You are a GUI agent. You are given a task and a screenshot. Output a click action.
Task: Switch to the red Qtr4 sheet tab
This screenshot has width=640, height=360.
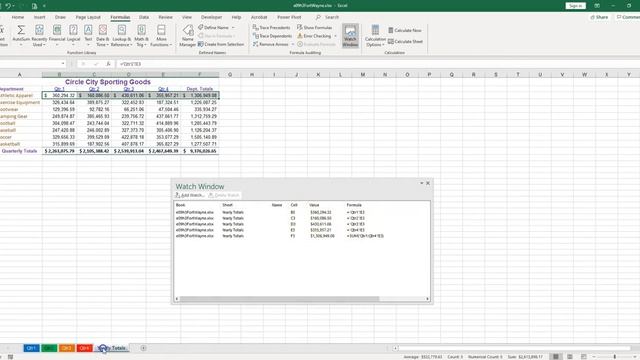point(84,348)
